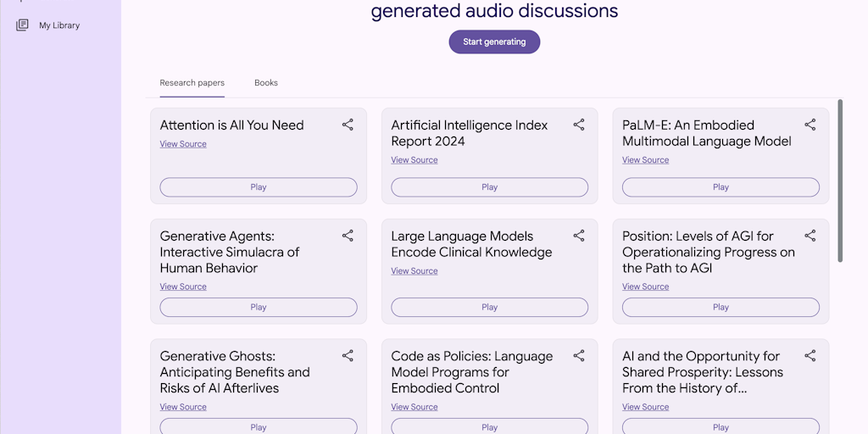The image size is (868, 434).
Task: Play Large Language Models Encode Clinical Knowledge
Action: pyautogui.click(x=489, y=308)
